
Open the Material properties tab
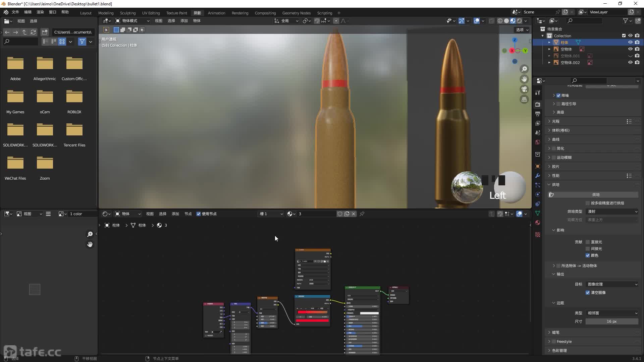click(x=538, y=223)
